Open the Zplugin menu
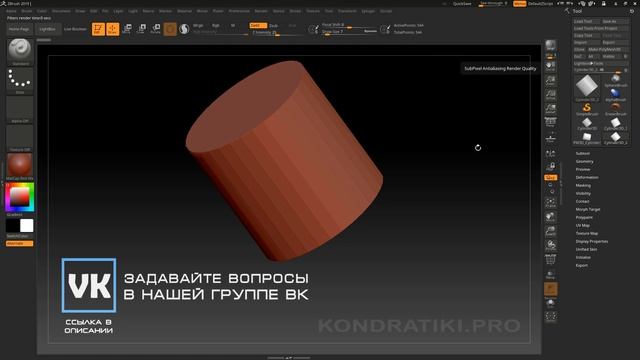 coord(368,11)
